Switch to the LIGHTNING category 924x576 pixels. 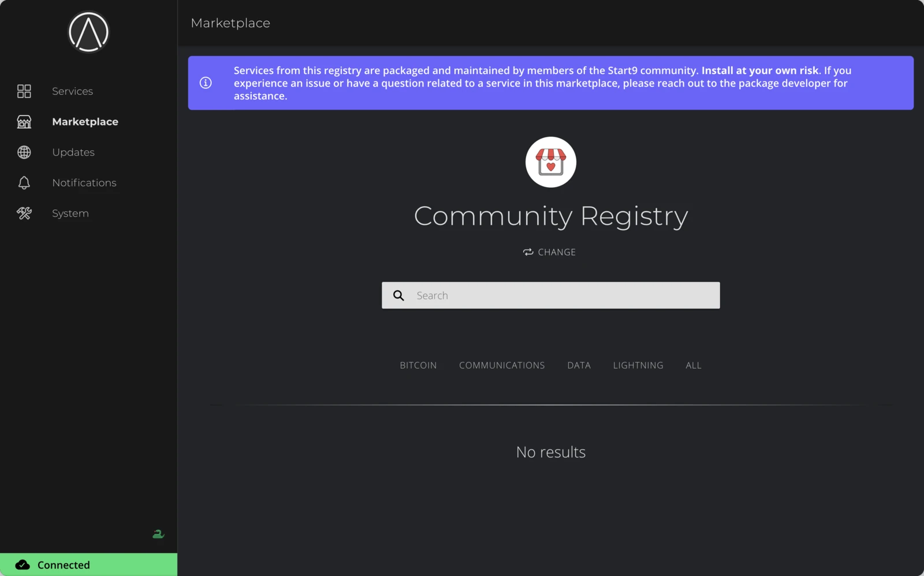(638, 365)
